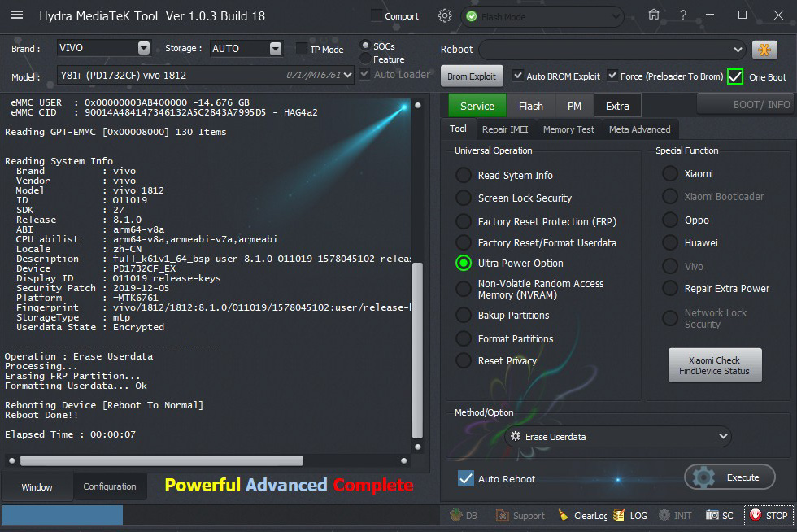The width and height of the screenshot is (797, 532).
Task: Open the hamburger menu
Action: 17,15
